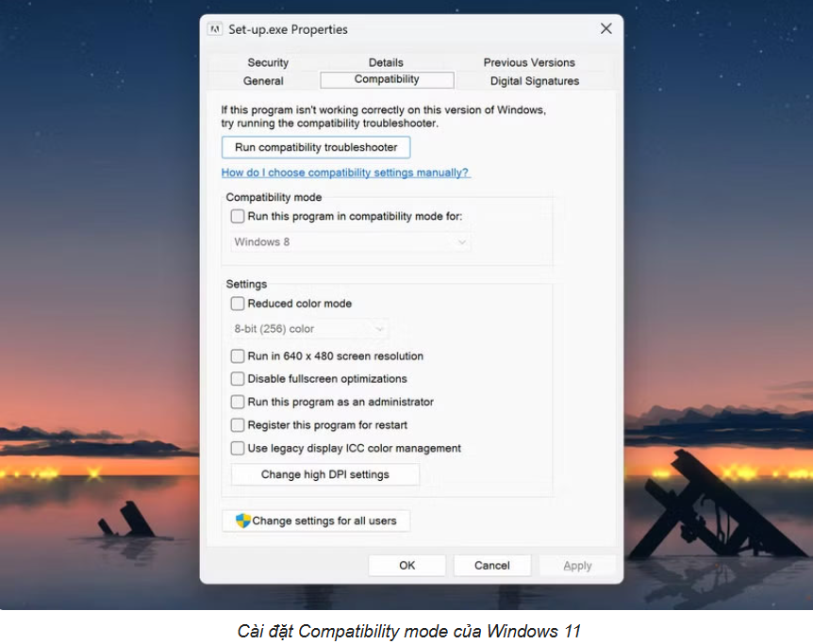
Task: Click the shield icon on Change settings button
Action: [x=242, y=520]
